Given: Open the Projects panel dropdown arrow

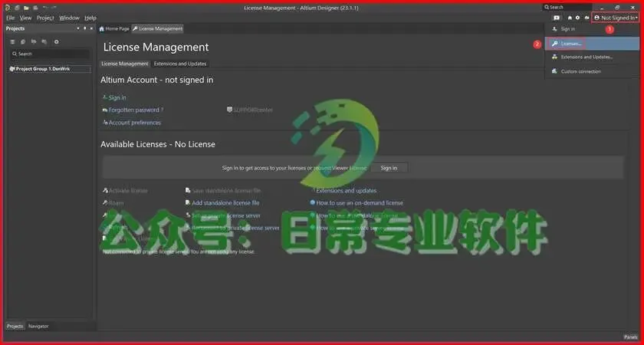Looking at the screenshot, I should tap(78, 28).
